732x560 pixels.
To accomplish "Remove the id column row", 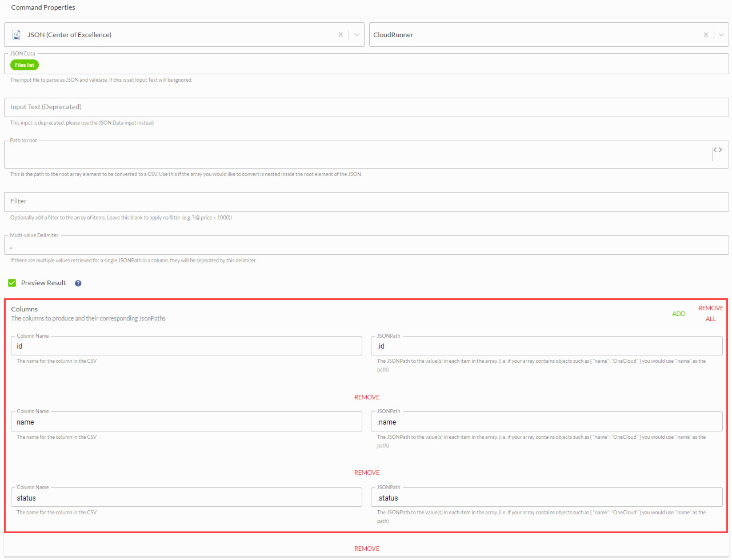I will (366, 397).
